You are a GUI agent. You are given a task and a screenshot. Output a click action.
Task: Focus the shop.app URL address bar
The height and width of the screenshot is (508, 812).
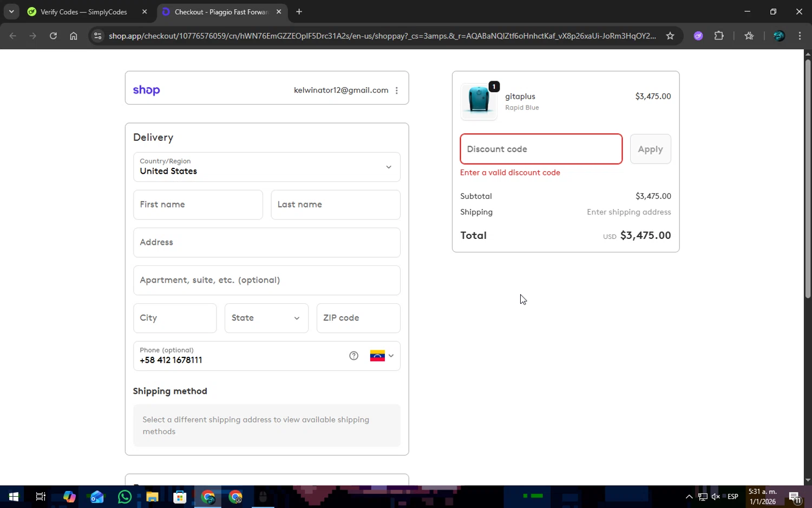[382, 36]
